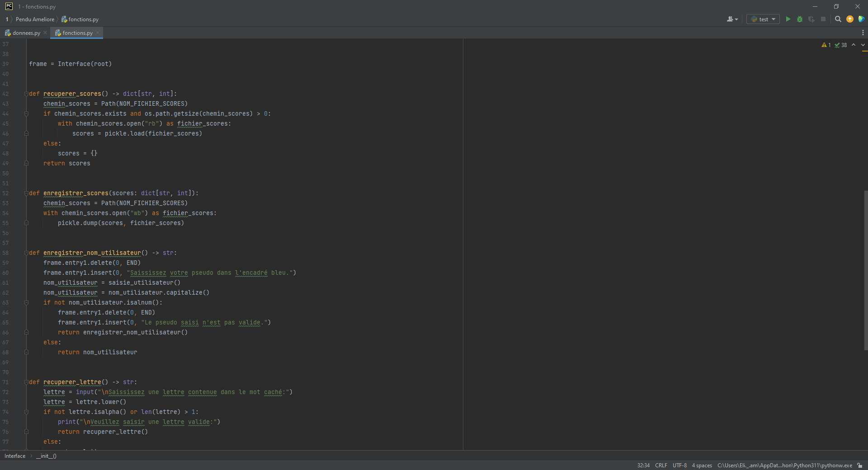This screenshot has width=868, height=470.
Task: Switch to the donnees.py editor tab
Action: (x=26, y=33)
